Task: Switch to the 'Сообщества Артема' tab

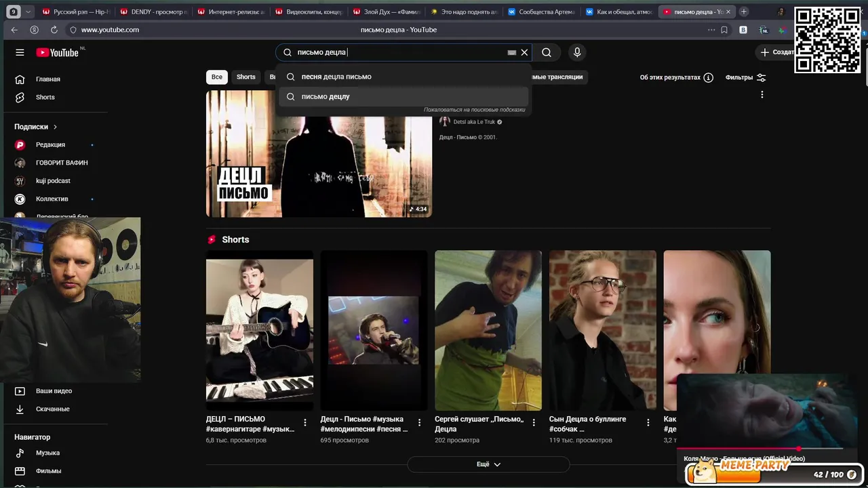Action: 541,12
